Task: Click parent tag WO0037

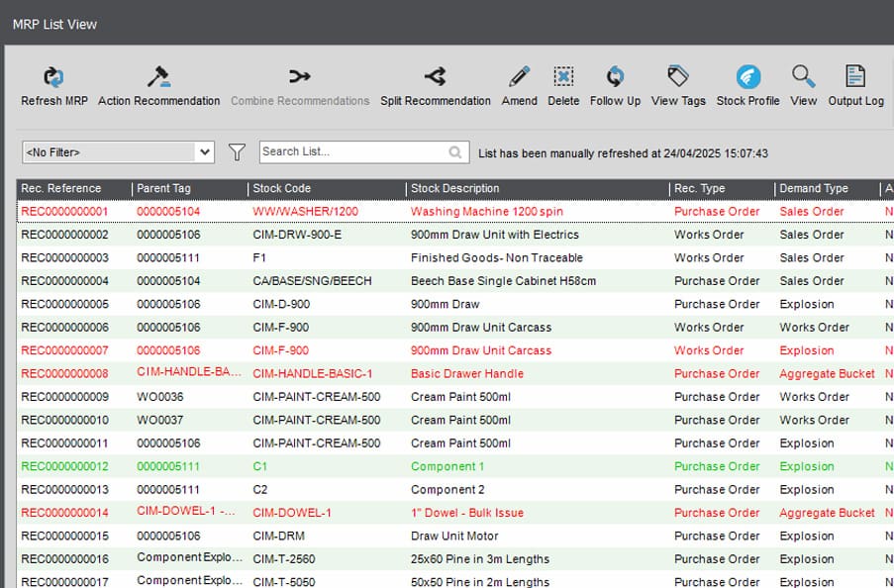Action: (159, 421)
